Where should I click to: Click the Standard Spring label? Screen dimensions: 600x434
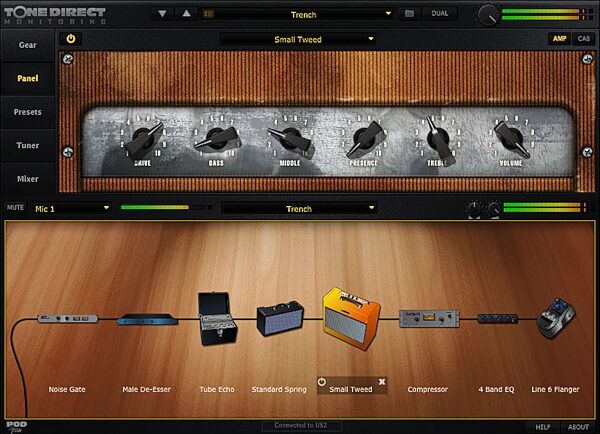pos(279,390)
